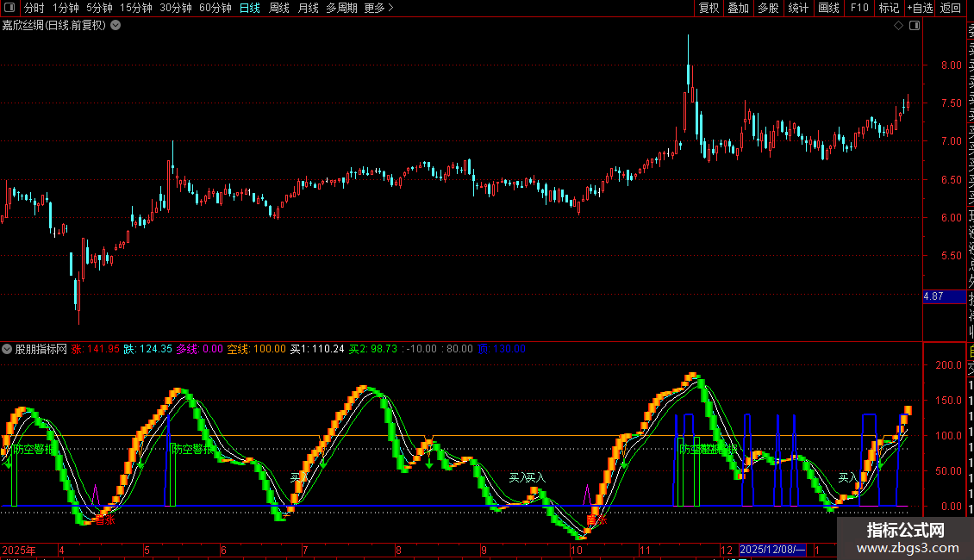The image size is (974, 560).
Task: Select the 分时 intraday tab
Action: [34, 8]
